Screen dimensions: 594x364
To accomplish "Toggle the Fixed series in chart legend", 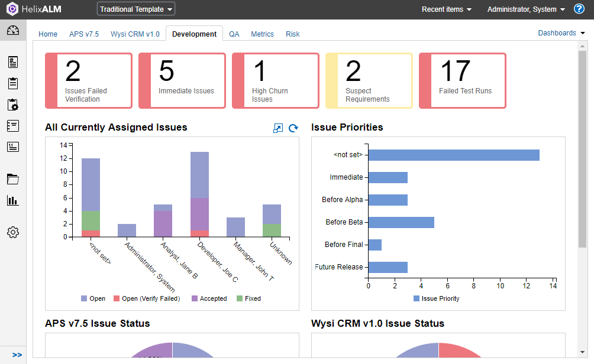I will tap(248, 298).
